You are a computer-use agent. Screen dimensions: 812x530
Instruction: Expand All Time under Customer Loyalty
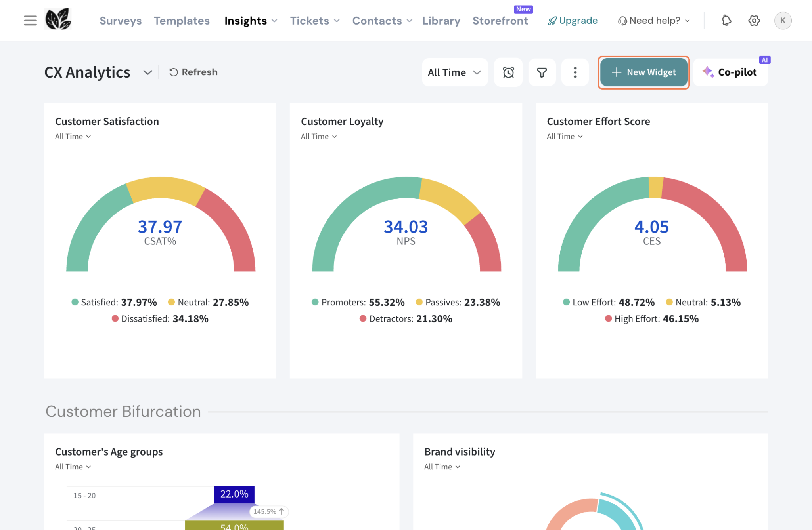(319, 136)
